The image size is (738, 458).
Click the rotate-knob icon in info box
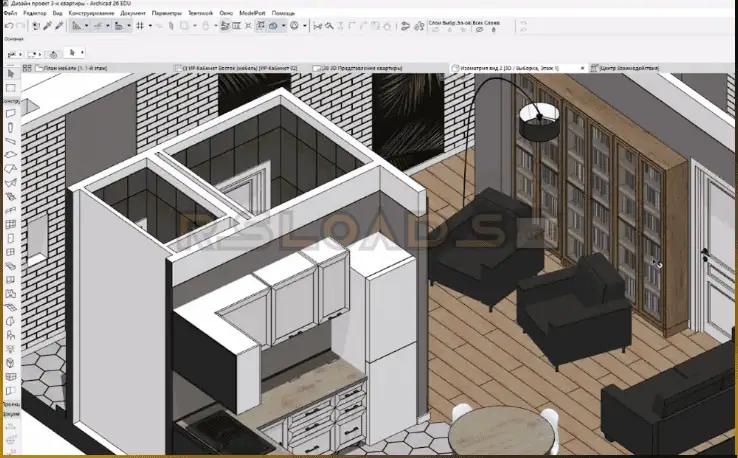(x=53, y=55)
